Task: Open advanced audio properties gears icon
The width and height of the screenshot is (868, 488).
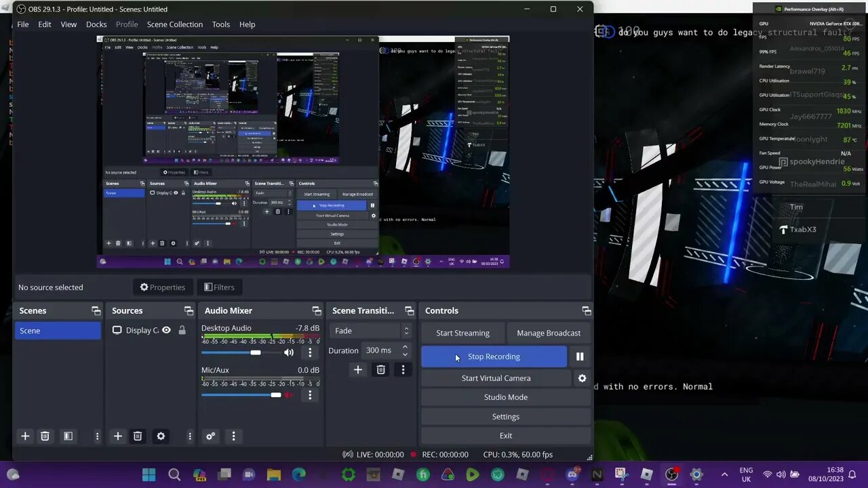Action: 210,436
